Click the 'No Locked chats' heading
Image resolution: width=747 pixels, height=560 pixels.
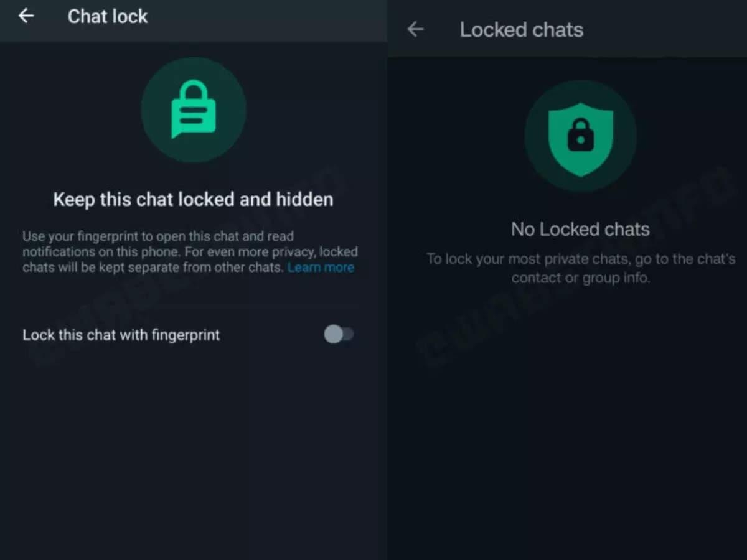pos(580,230)
